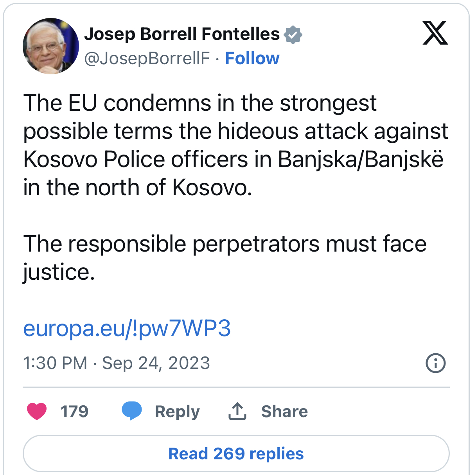This screenshot has height=475, width=476.
Task: Click the paragraph about EU condemning the attack
Action: pos(235,145)
